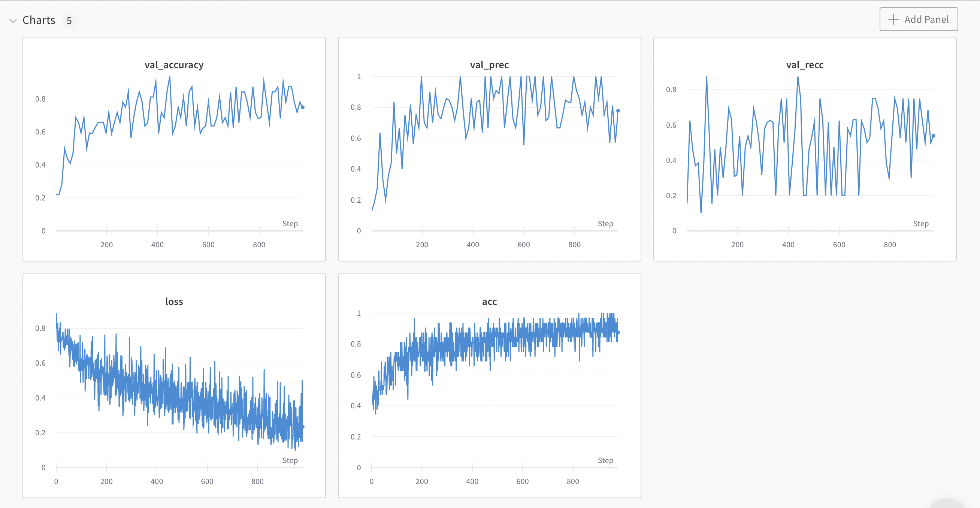Open the val_accuracy chart panel
This screenshot has width=980, height=508.
pyautogui.click(x=174, y=149)
